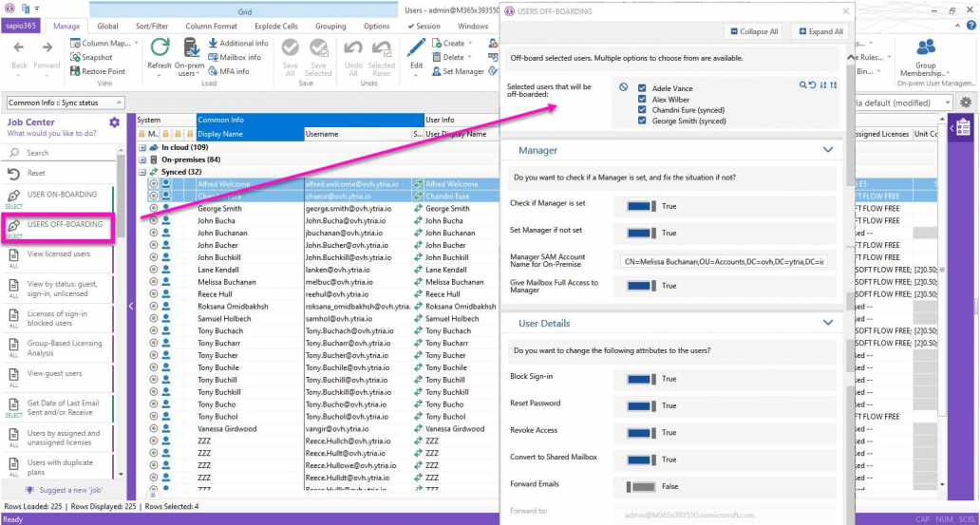
Task: Click grid view settings gear icon
Action: (967, 103)
